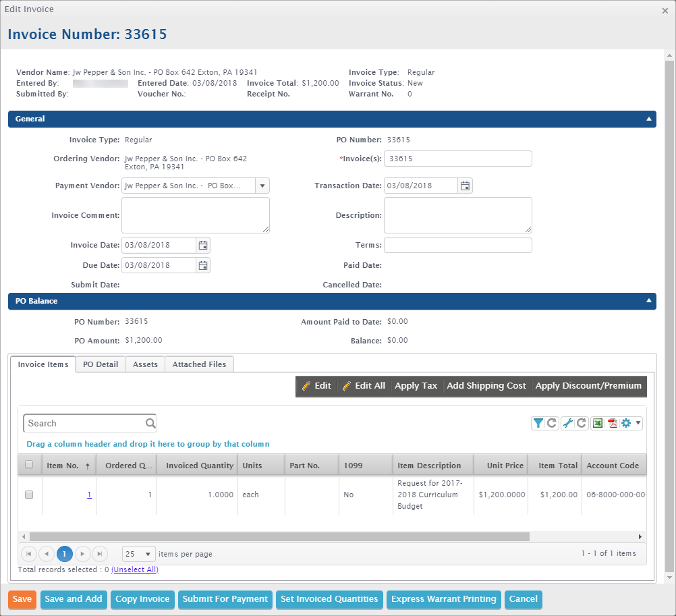Switch to the Attached Files tab

point(199,364)
